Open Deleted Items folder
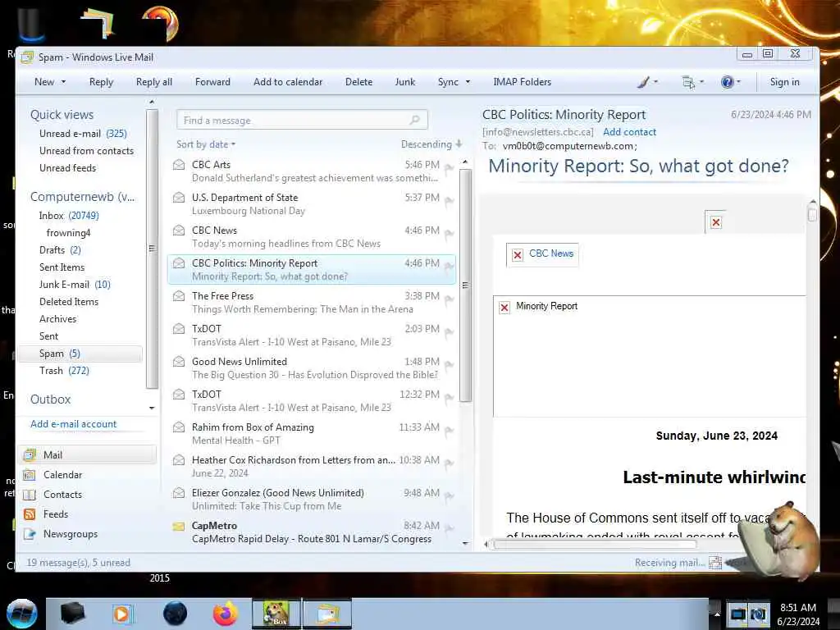The image size is (840, 630). (69, 302)
